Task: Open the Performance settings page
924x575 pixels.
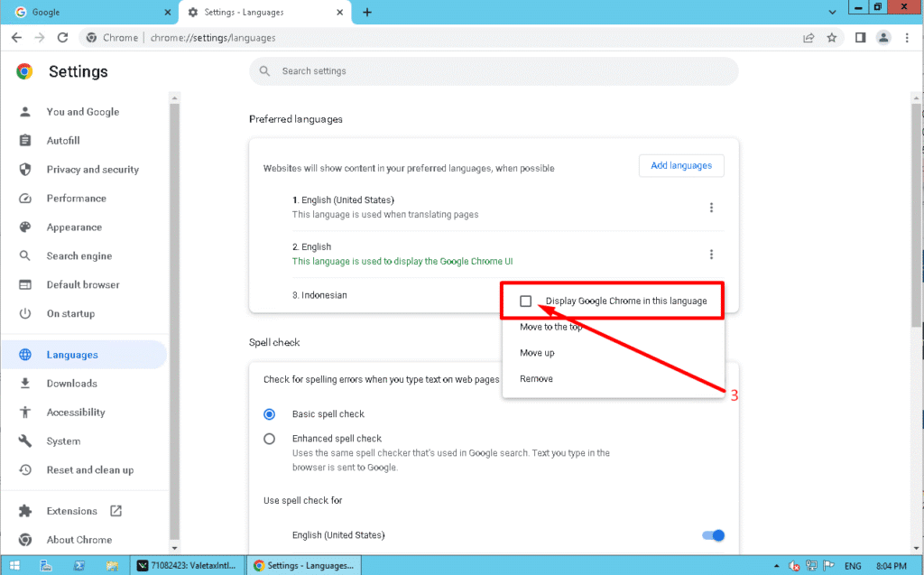Action: tap(77, 199)
